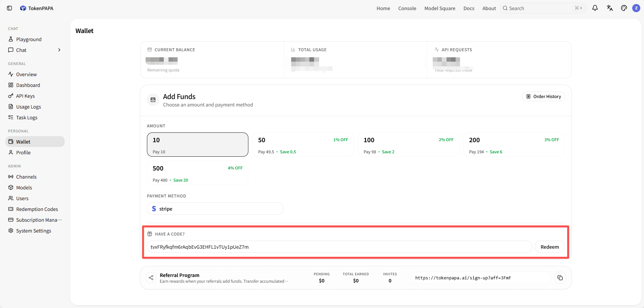Image resolution: width=644 pixels, height=308 pixels.
Task: Select the 200 amount with 3% off
Action: 514,145
